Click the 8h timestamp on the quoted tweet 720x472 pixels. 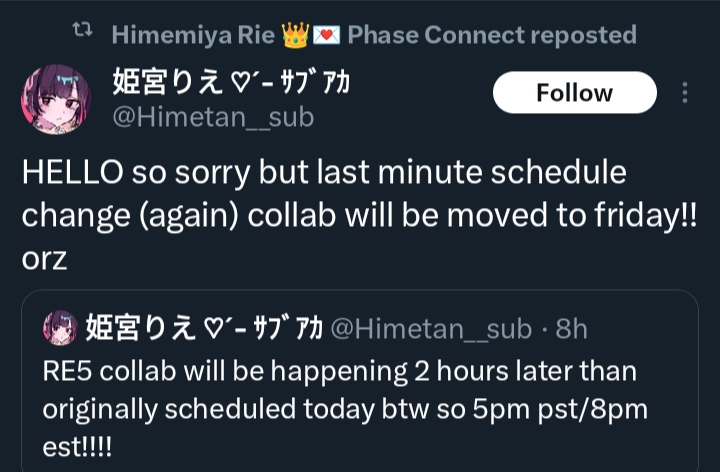point(571,329)
